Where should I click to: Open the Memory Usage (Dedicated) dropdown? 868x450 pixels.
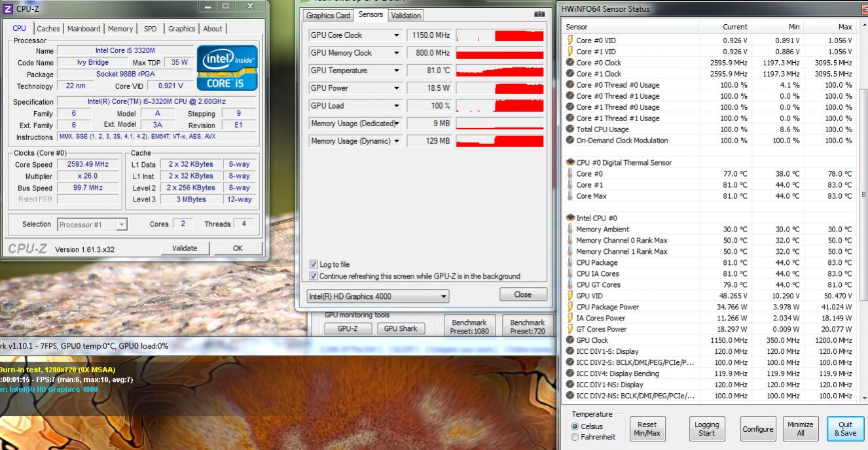(x=397, y=124)
